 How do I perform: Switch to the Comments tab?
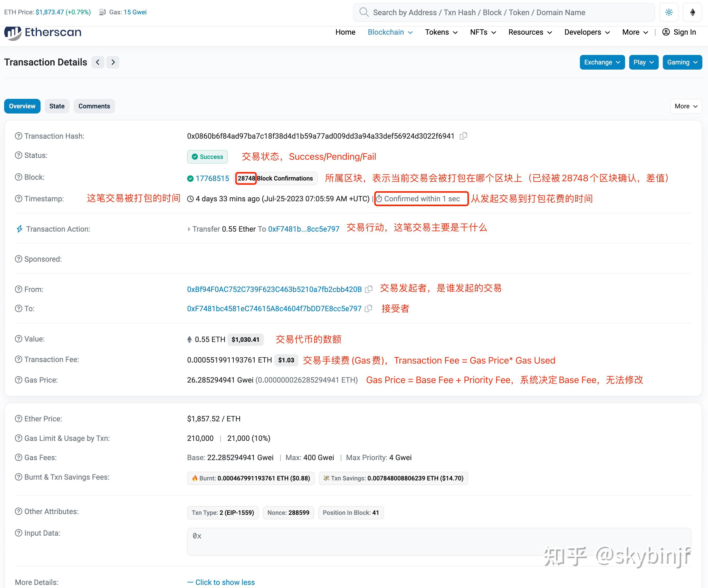tap(94, 106)
